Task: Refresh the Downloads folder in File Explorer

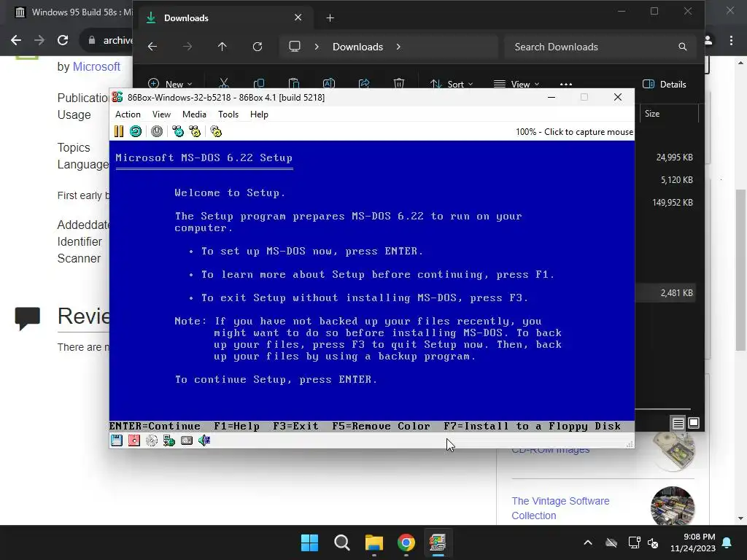Action: pos(258,47)
